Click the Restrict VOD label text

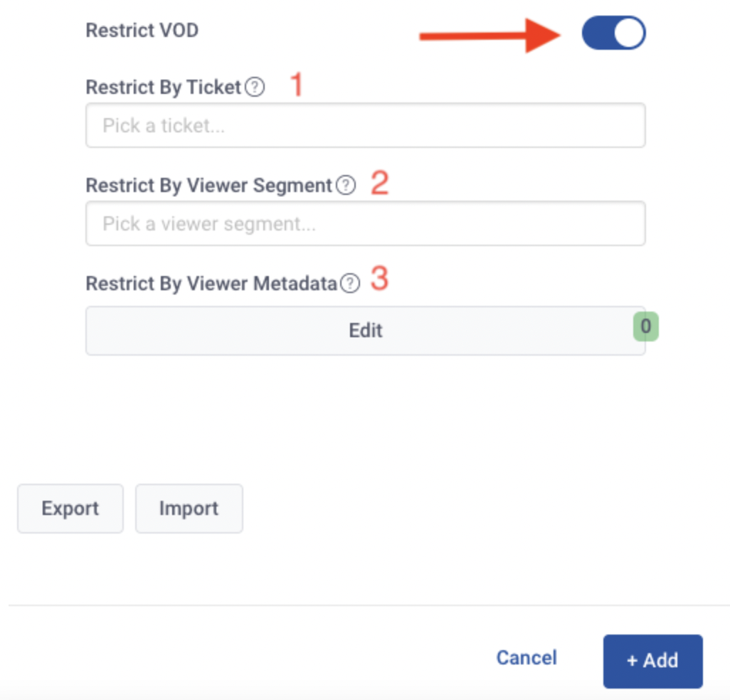tap(142, 31)
